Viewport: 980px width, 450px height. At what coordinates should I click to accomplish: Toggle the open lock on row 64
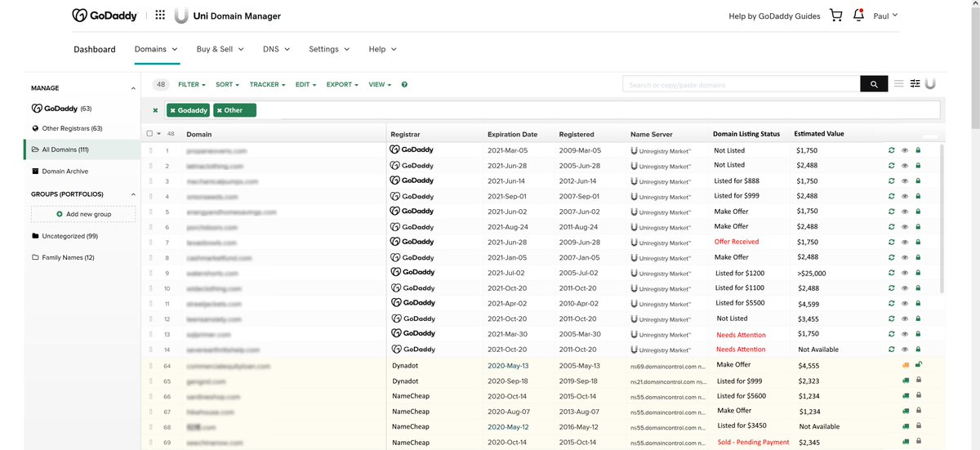pos(919,365)
